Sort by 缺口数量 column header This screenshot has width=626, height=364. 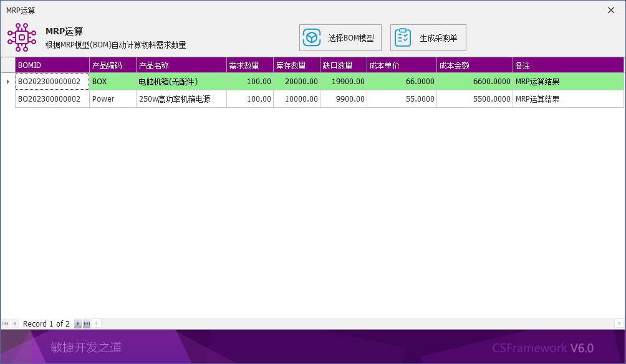pyautogui.click(x=344, y=65)
